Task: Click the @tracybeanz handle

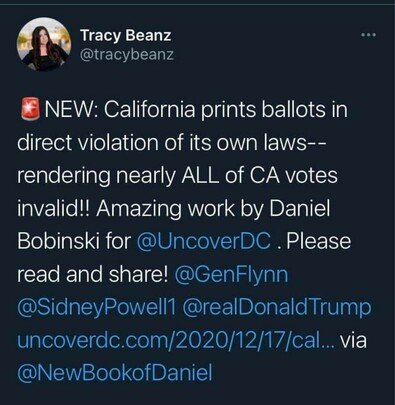Action: (x=127, y=55)
